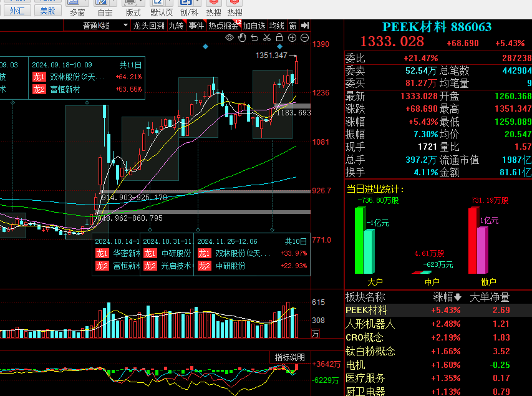This screenshot has width=532, height=396.
Task: Click the 中户 small flow bar
Action: pos(422,272)
